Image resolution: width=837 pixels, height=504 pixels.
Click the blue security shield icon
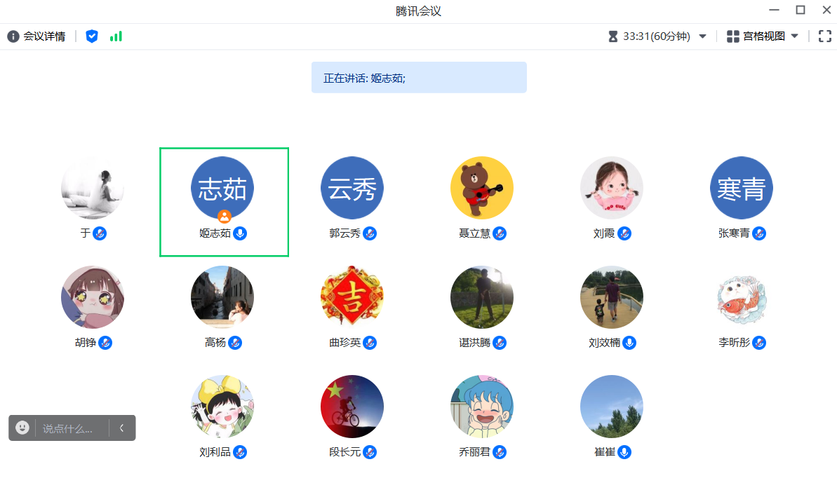tap(92, 36)
